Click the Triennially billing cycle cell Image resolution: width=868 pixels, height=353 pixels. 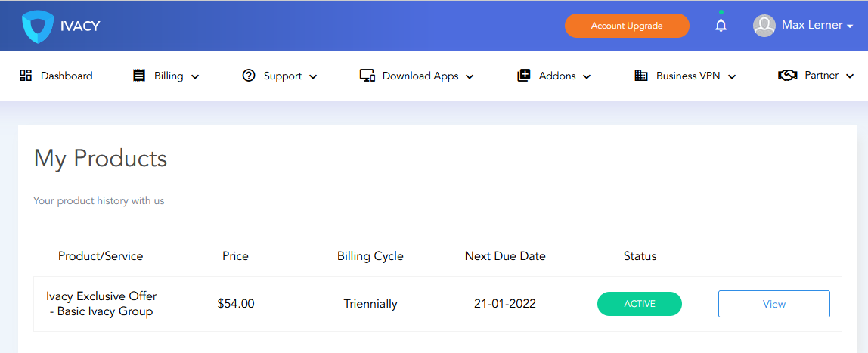tap(370, 304)
